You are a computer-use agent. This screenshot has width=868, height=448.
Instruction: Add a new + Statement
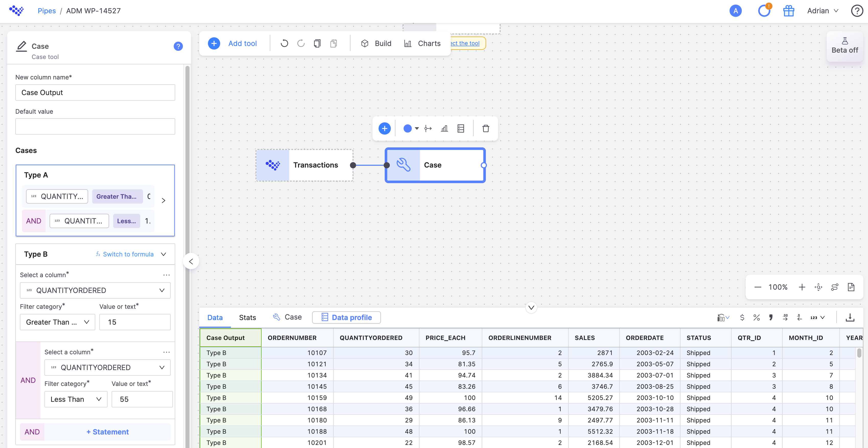(108, 432)
